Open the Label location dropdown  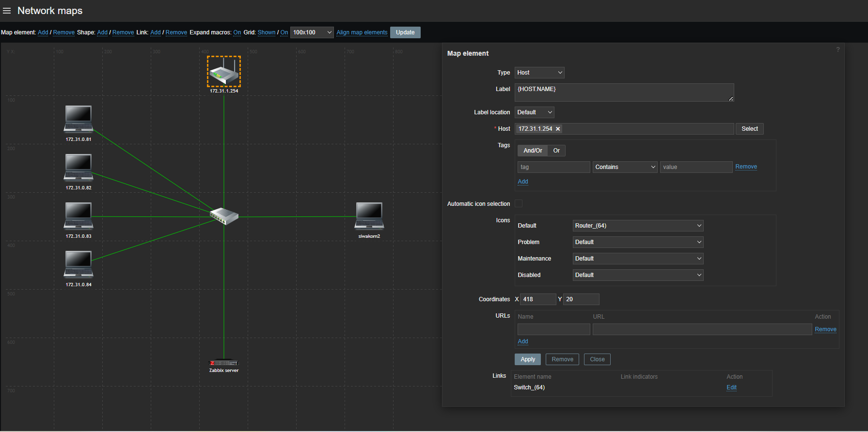point(534,112)
